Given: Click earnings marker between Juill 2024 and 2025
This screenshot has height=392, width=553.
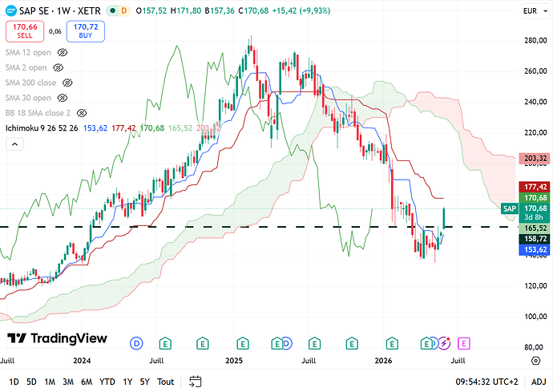Looking at the screenshot, I should (203, 343).
